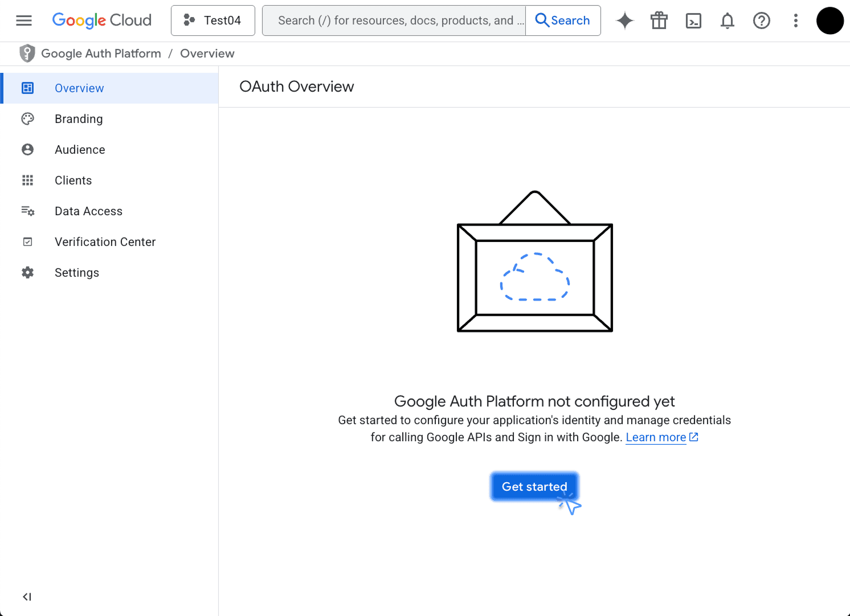Open the Data Access sidebar item

coord(109,211)
